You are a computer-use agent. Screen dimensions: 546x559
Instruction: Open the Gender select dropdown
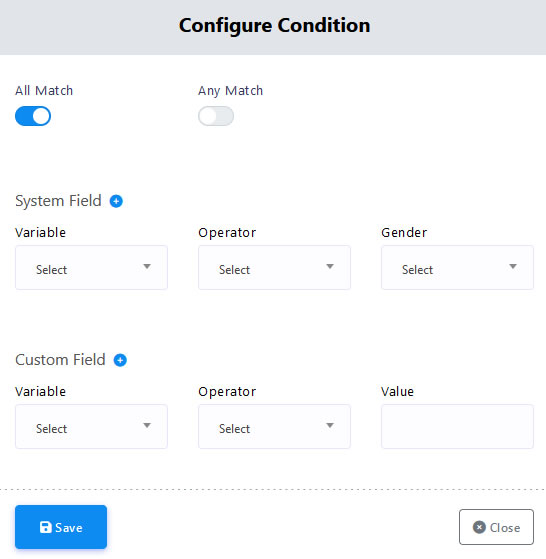[457, 267]
